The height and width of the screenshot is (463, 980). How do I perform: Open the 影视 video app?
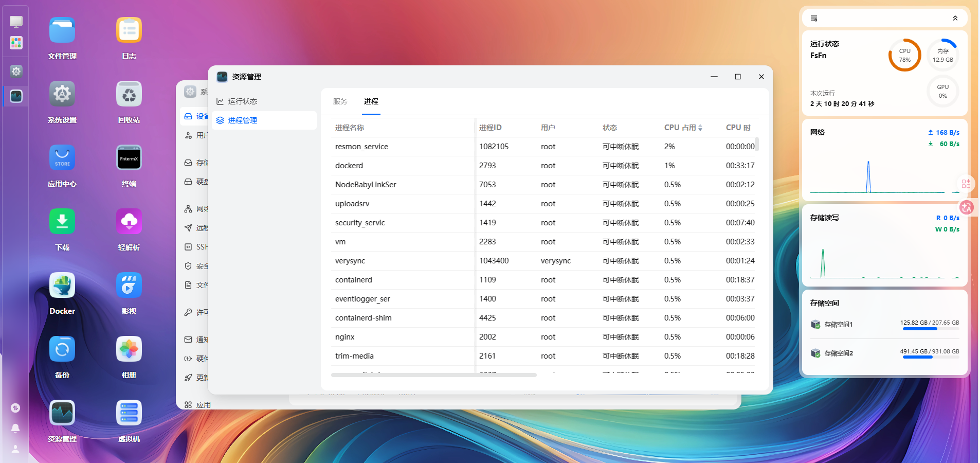point(129,286)
